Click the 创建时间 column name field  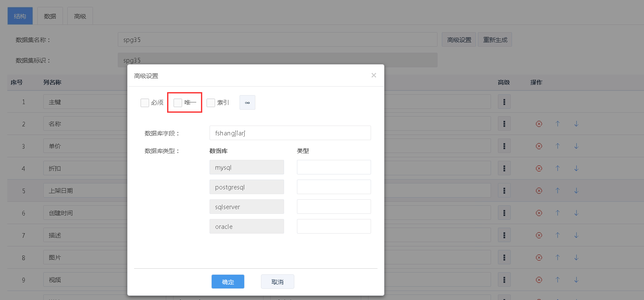click(85, 213)
